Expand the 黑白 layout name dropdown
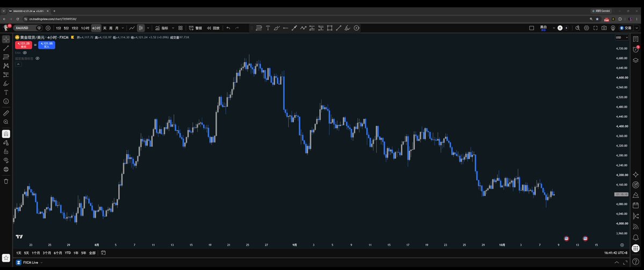This screenshot has width=644, height=270. click(554, 28)
